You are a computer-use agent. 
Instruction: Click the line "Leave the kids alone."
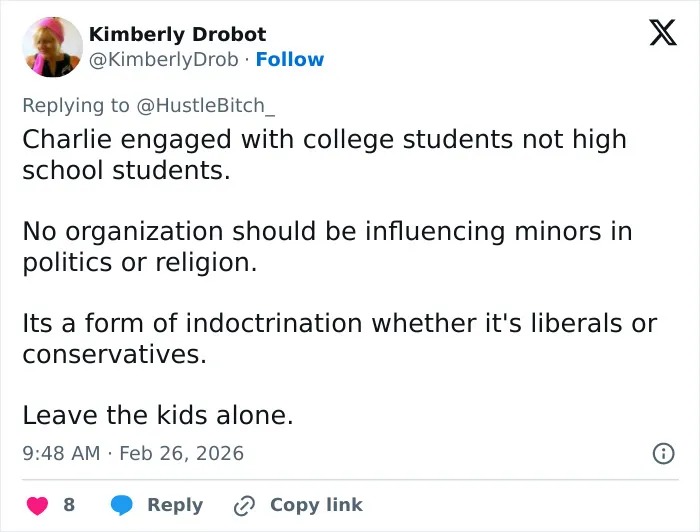(x=158, y=415)
